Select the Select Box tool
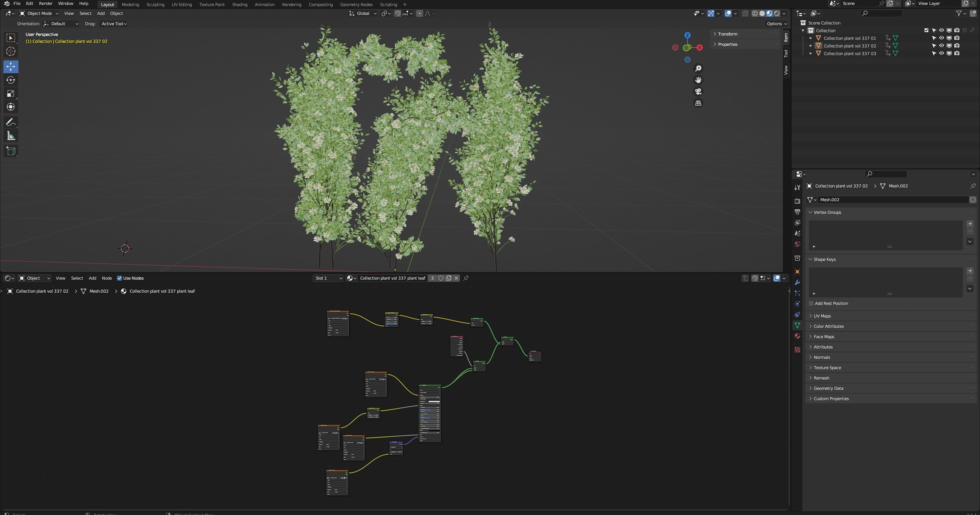980x515 pixels. [11, 38]
